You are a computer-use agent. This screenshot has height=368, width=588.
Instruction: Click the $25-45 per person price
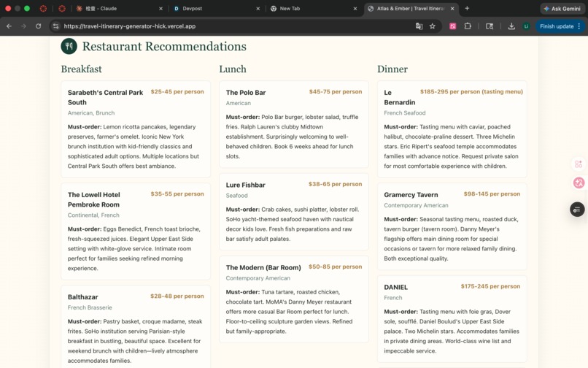click(177, 91)
